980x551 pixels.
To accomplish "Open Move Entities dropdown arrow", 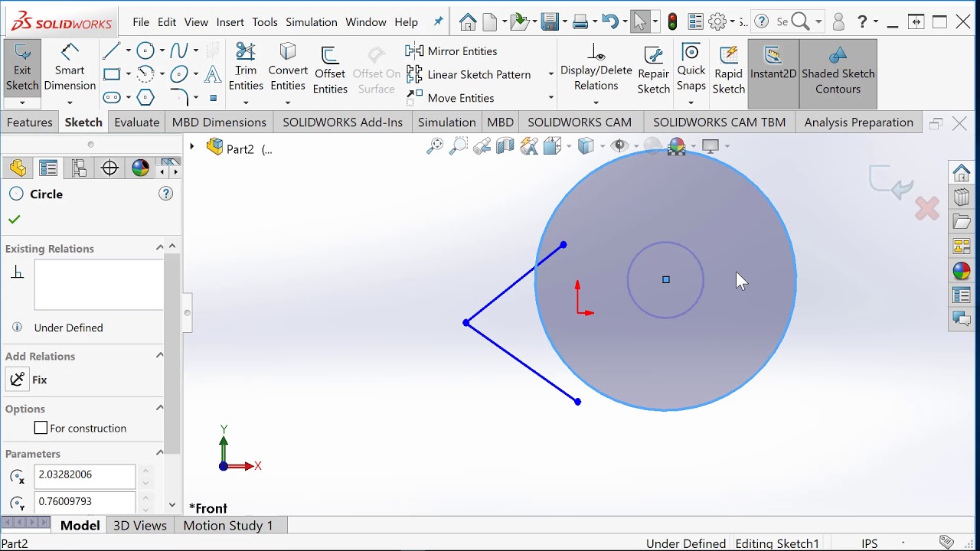I will [x=550, y=98].
